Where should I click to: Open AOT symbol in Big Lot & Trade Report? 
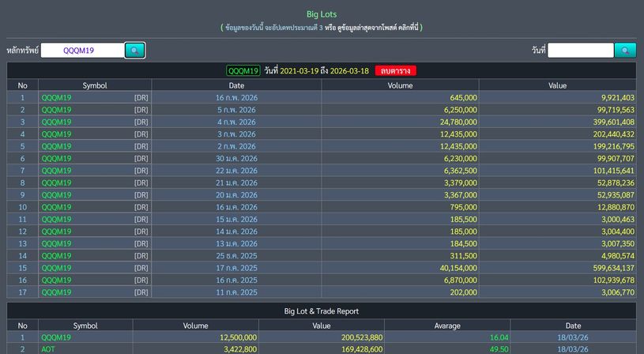[48, 349]
